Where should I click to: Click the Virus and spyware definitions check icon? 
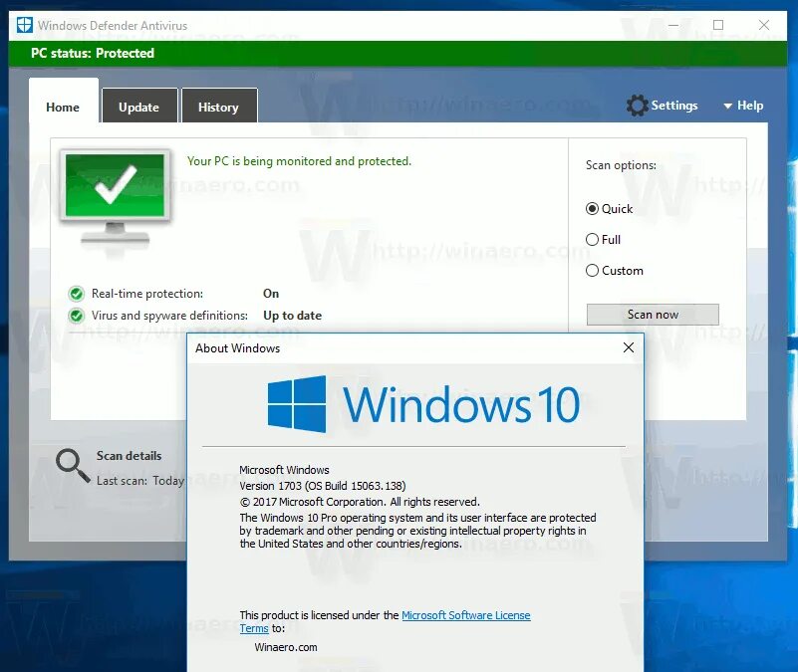pos(77,316)
